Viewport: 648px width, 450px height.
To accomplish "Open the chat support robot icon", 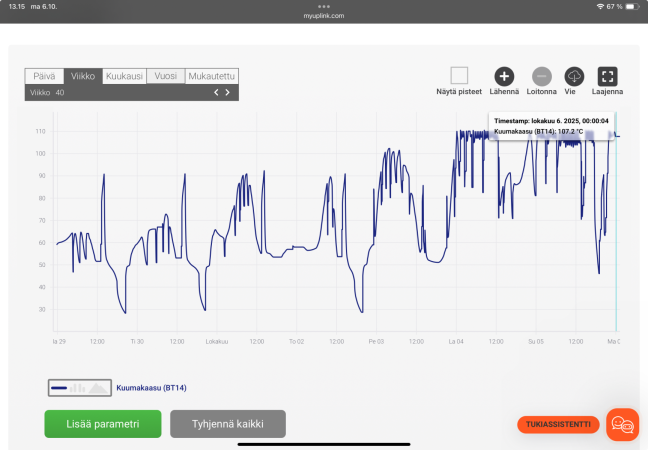I will 622,424.
